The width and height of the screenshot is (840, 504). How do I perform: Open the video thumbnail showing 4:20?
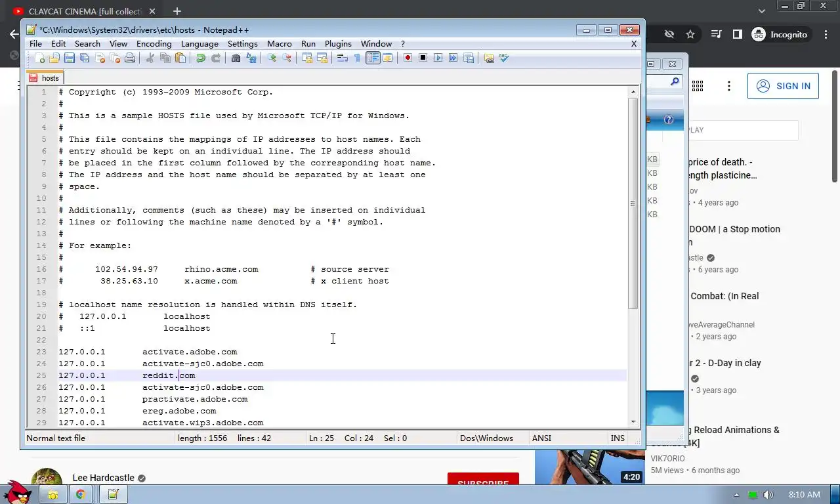click(589, 467)
